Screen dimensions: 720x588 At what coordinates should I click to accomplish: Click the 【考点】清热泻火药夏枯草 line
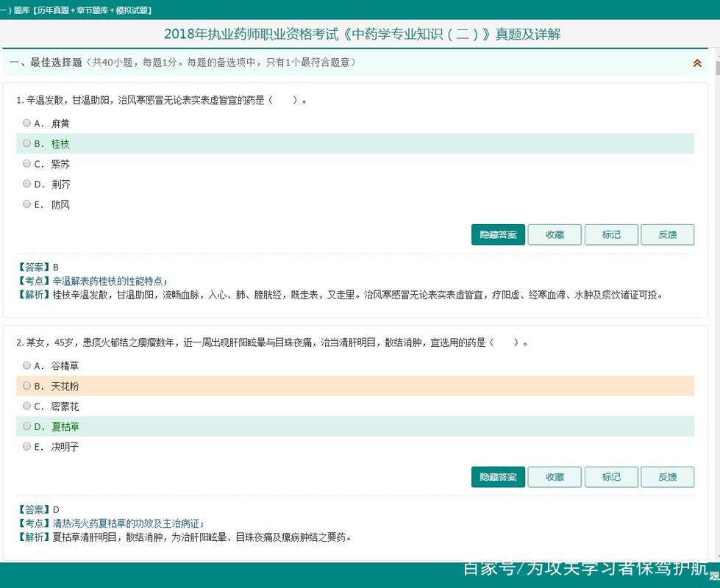(110, 523)
